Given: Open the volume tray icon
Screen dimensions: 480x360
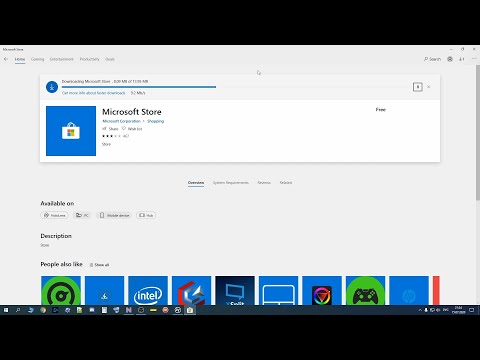Looking at the screenshot, I should [x=438, y=310].
